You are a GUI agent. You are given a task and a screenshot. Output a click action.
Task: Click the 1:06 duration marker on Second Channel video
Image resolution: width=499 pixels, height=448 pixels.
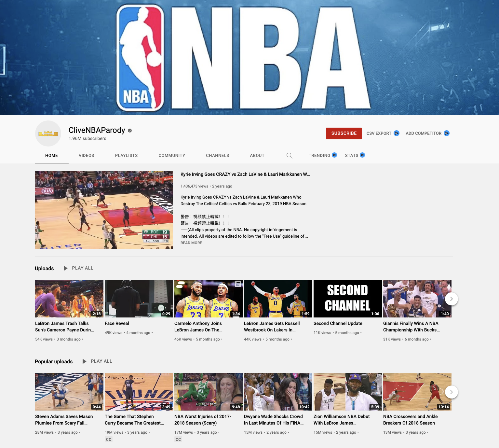[x=375, y=314]
